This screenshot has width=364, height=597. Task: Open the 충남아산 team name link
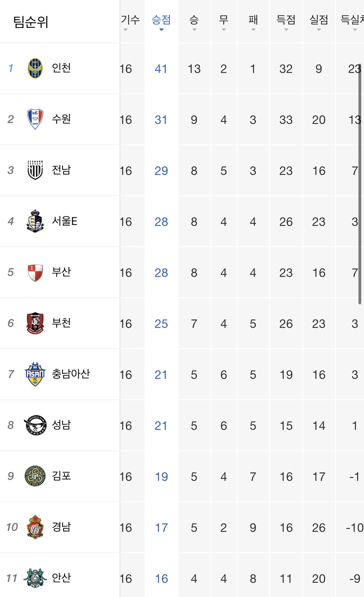point(71,374)
